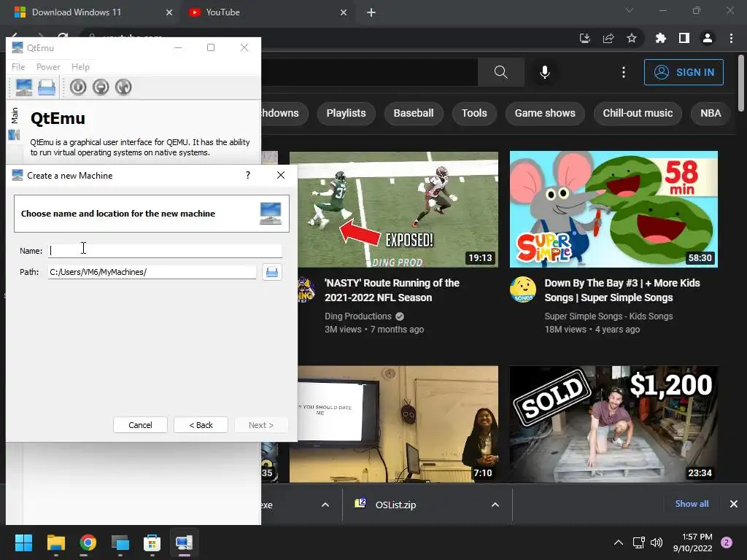This screenshot has height=560, width=747.
Task: Open the NASTY Route Running video thumbnail
Action: coord(393,209)
